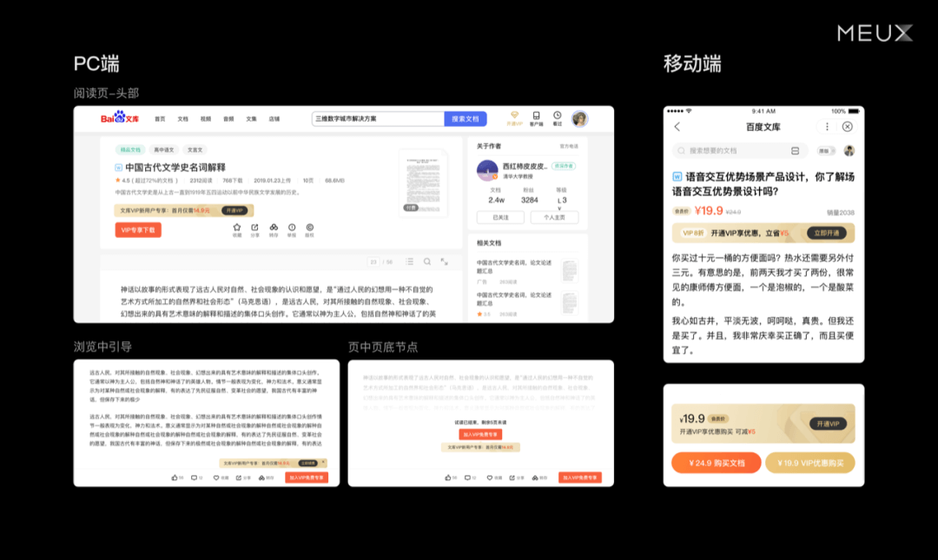Open the 文档 nav item
Image resolution: width=938 pixels, height=560 pixels.
pyautogui.click(x=182, y=119)
